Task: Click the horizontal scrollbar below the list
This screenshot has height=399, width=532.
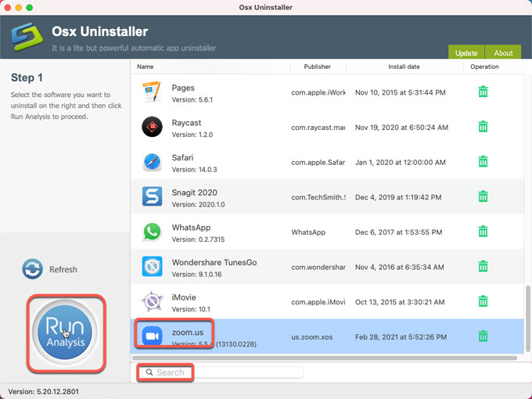Action: (325, 358)
